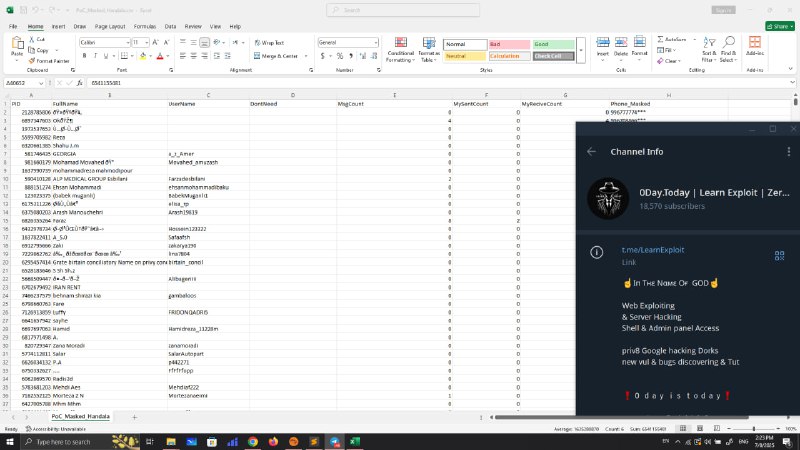This screenshot has width=800, height=450.
Task: Expand the cell styles gallery
Action: [x=581, y=51]
